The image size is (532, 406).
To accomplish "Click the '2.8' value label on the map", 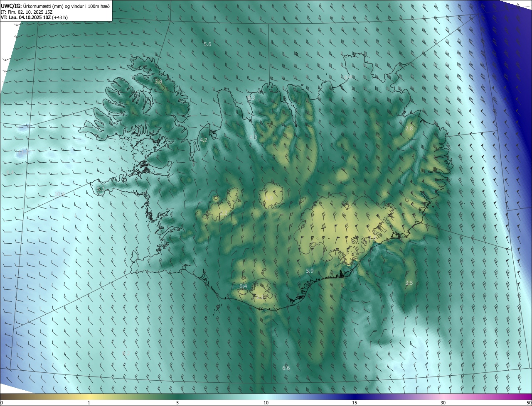I will coord(409,129).
